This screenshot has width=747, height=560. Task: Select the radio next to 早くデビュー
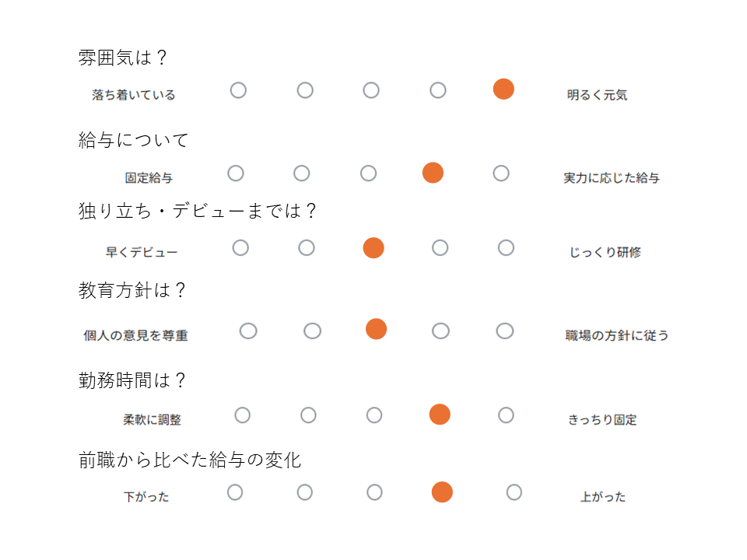coord(240,247)
